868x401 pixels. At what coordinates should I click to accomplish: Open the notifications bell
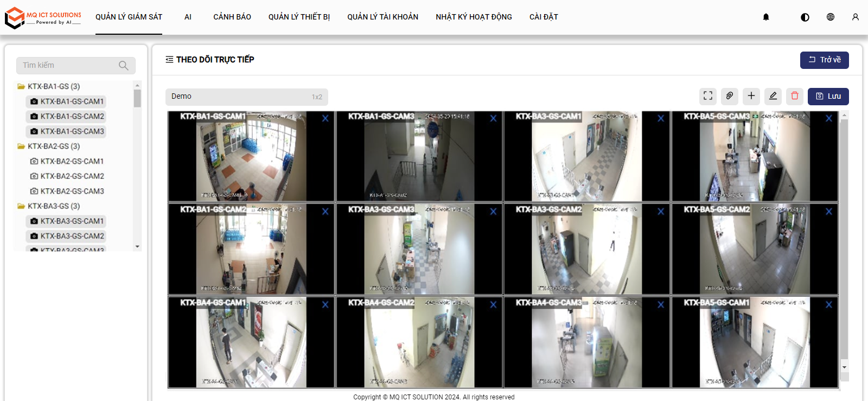tap(766, 17)
